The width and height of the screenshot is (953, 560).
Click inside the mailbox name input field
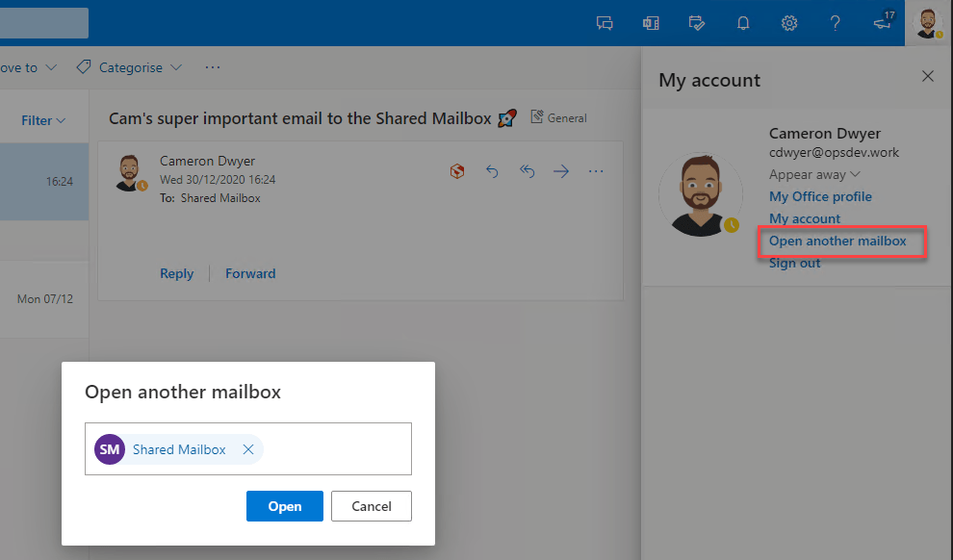click(x=337, y=449)
